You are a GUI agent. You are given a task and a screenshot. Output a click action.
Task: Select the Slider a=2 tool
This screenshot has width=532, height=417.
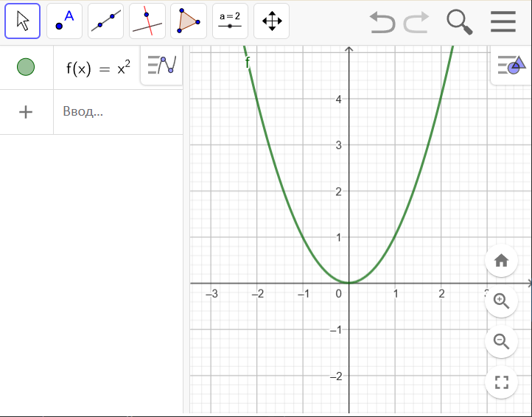tap(230, 21)
